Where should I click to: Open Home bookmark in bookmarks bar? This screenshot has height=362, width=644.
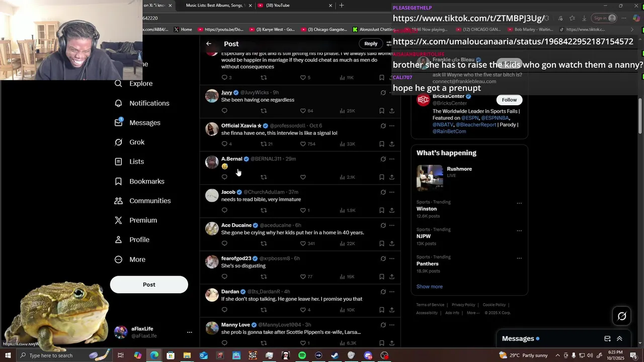tap(183, 29)
